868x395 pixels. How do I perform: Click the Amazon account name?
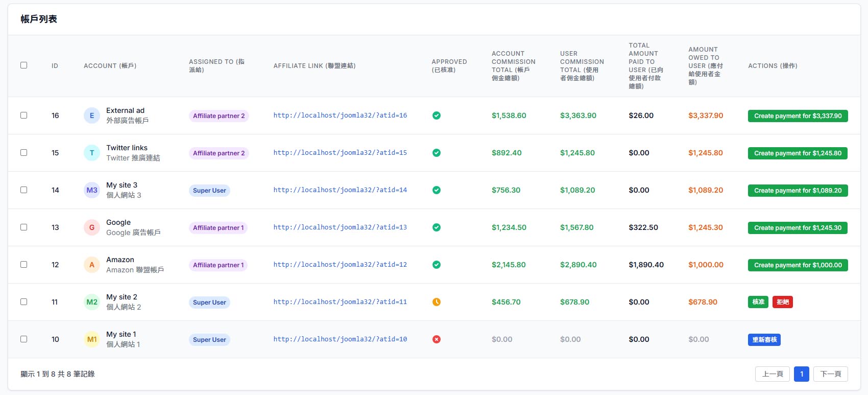[120, 260]
